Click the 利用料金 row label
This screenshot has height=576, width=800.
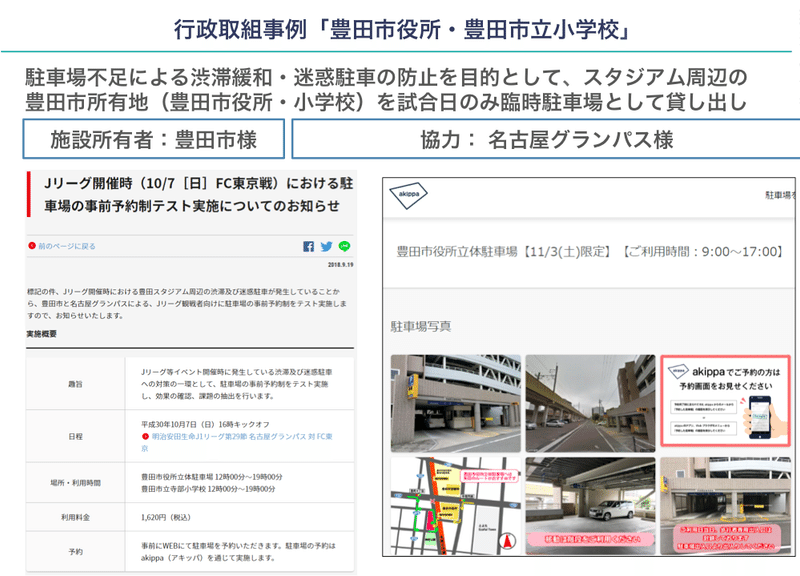coord(76,517)
